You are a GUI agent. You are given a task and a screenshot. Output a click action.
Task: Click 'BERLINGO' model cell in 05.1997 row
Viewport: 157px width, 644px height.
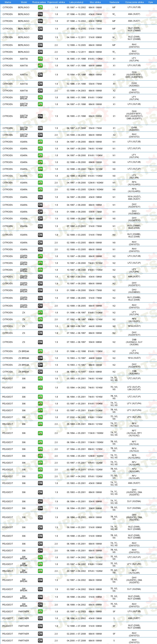click(x=24, y=7)
